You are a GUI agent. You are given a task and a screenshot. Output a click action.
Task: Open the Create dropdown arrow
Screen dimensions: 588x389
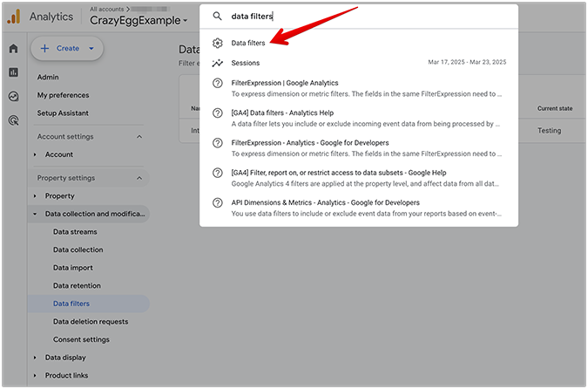coord(91,49)
